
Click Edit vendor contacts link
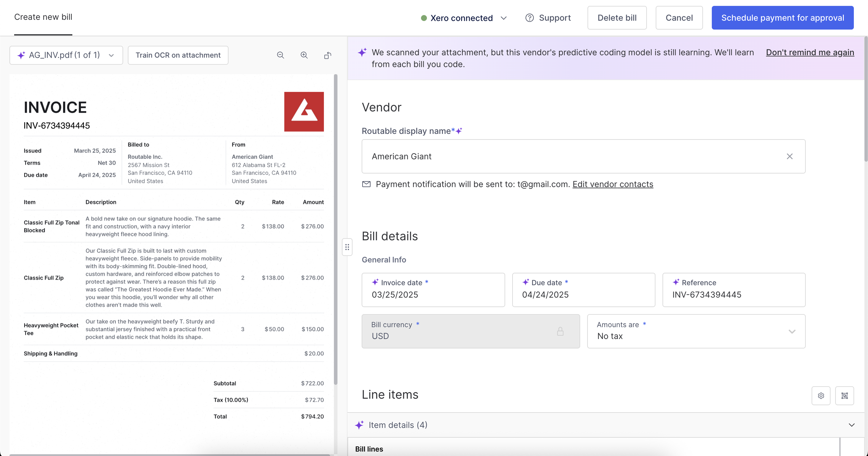(x=613, y=184)
